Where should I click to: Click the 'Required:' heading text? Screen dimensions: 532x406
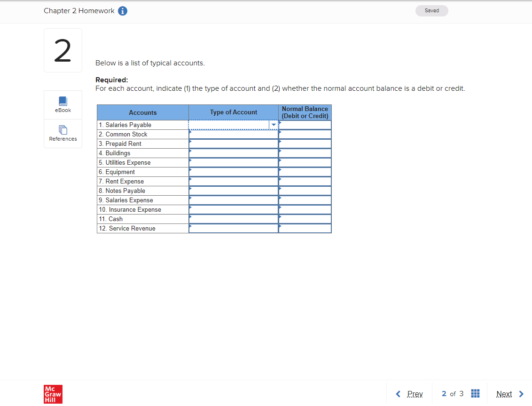click(112, 80)
